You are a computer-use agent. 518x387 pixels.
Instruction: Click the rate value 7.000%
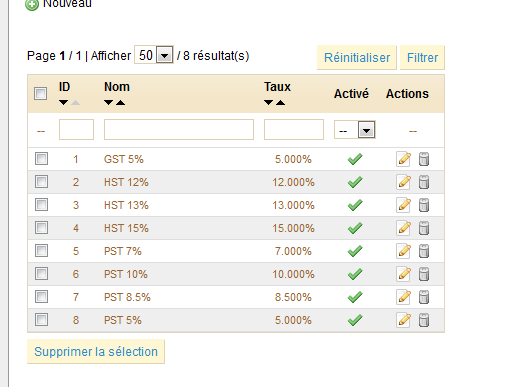tap(293, 251)
